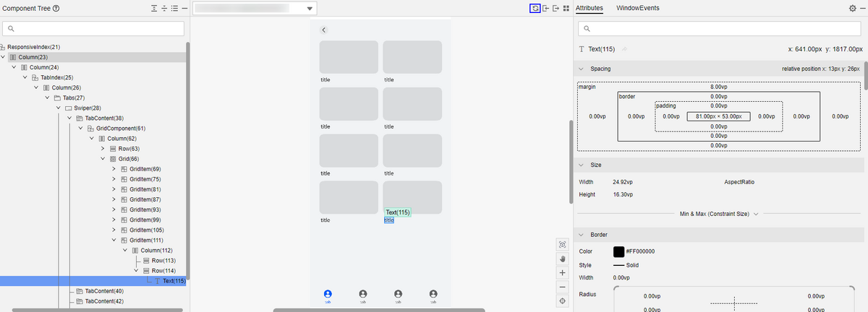Viewport: 868px width, 312px height.
Task: Switch to the WindowEvents tab
Action: coord(637,8)
